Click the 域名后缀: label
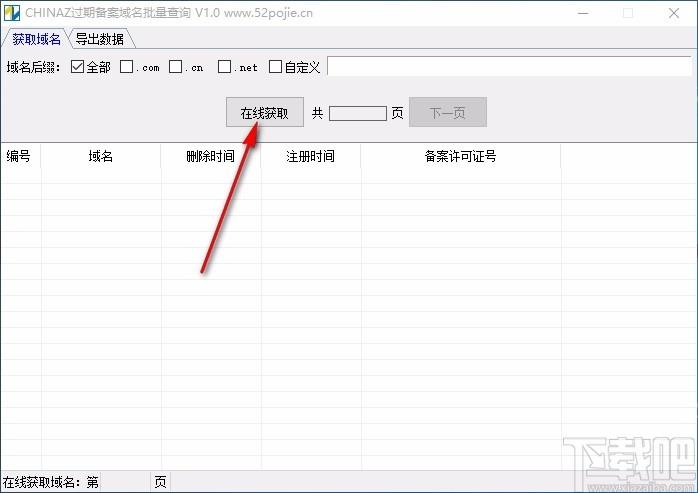This screenshot has height=493, width=698. tap(33, 67)
